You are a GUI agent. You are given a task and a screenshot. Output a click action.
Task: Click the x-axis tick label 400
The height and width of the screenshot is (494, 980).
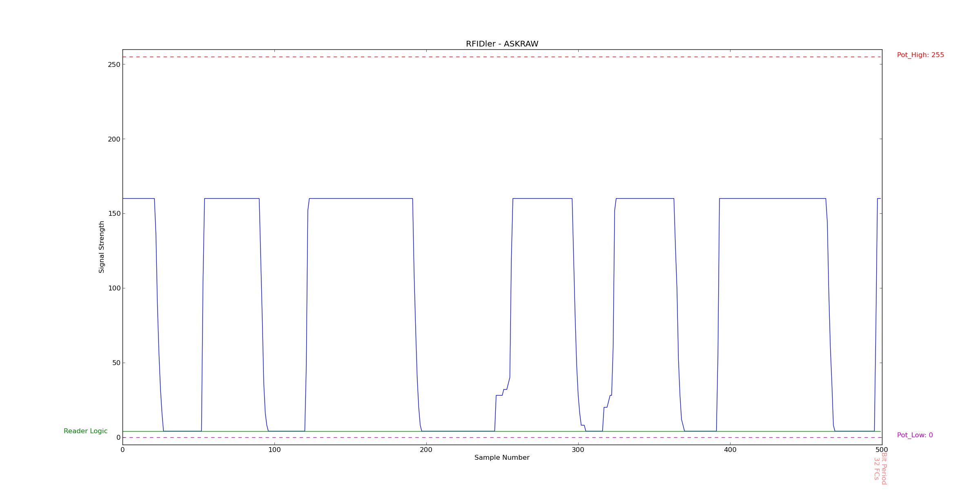click(x=730, y=450)
